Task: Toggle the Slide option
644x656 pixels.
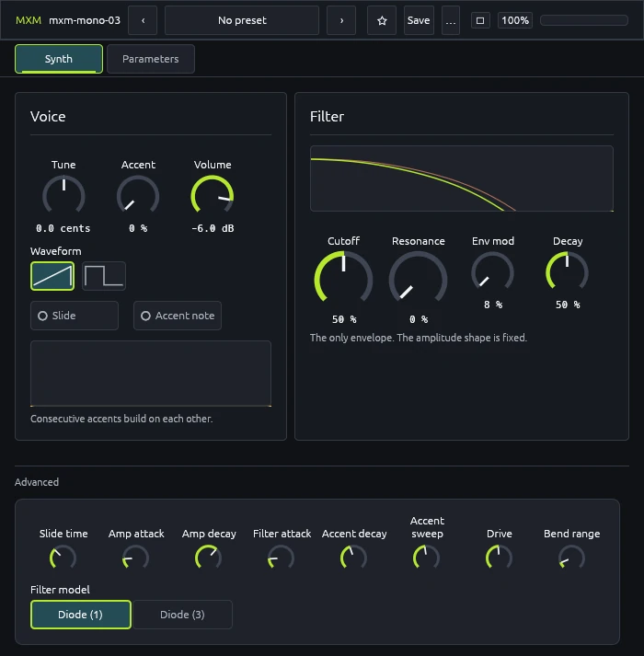Action: coord(75,316)
